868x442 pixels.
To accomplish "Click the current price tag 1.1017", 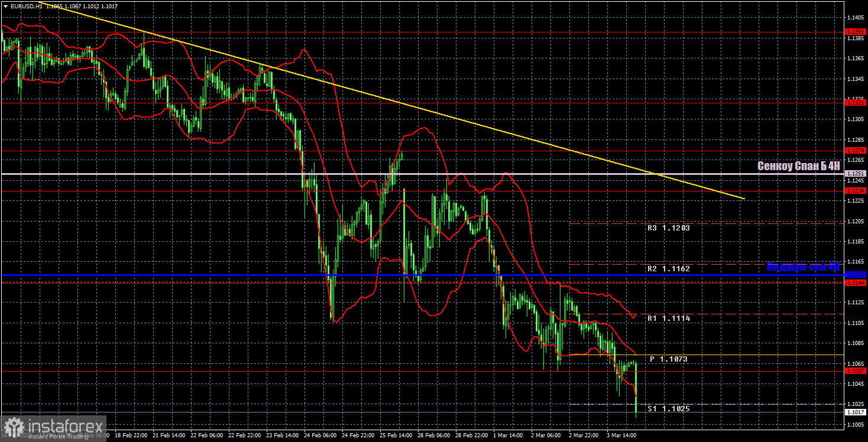I will (x=856, y=412).
